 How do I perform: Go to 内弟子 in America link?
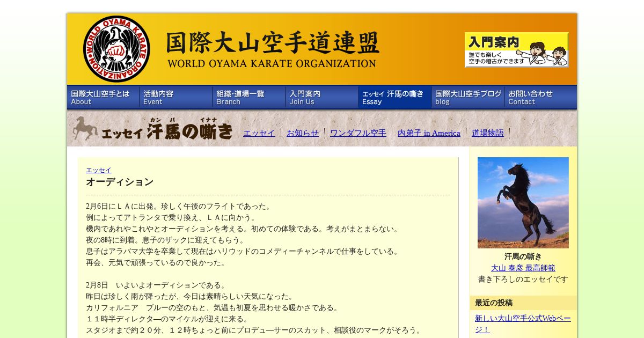[429, 133]
